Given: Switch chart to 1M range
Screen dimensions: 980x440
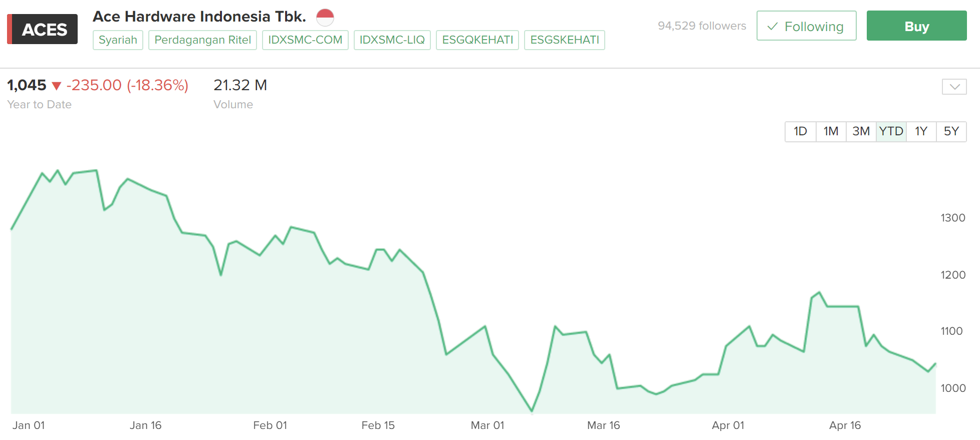Looking at the screenshot, I should (x=831, y=132).
